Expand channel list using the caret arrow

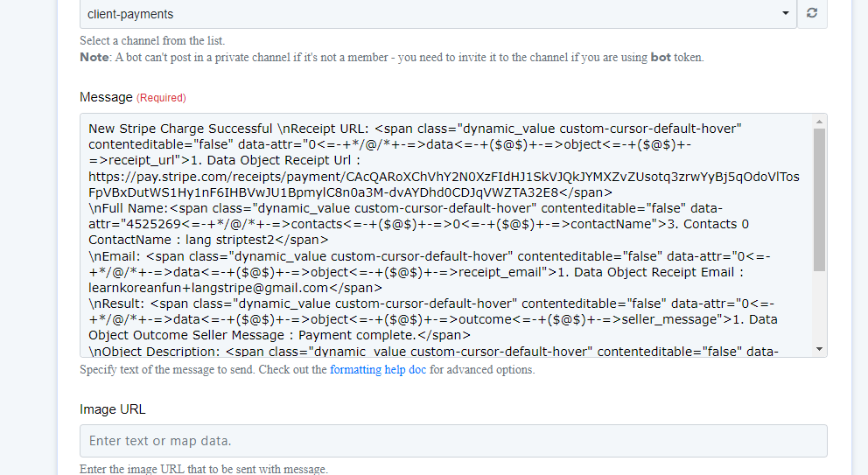[785, 13]
